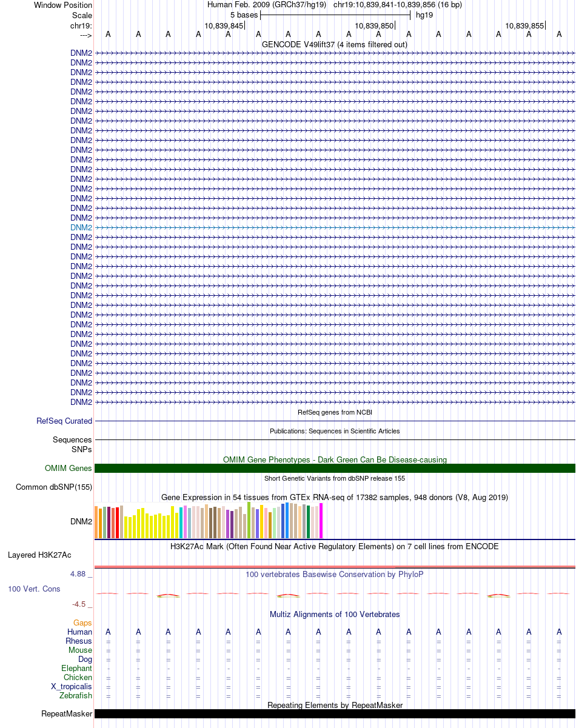Click the Chicken alignment row label
576x728 pixels.
pyautogui.click(x=78, y=677)
